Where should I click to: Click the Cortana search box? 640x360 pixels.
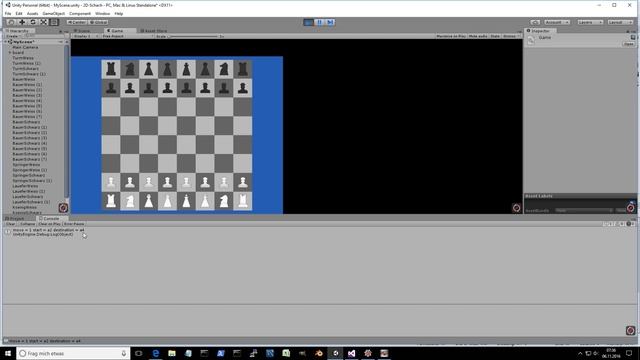[x=73, y=353]
